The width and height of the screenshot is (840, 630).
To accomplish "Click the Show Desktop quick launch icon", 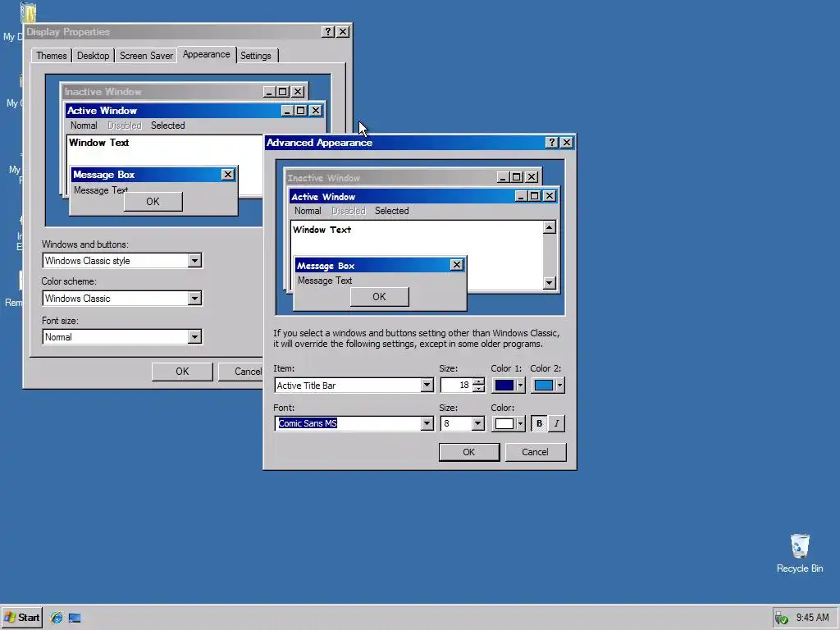I will click(x=75, y=618).
